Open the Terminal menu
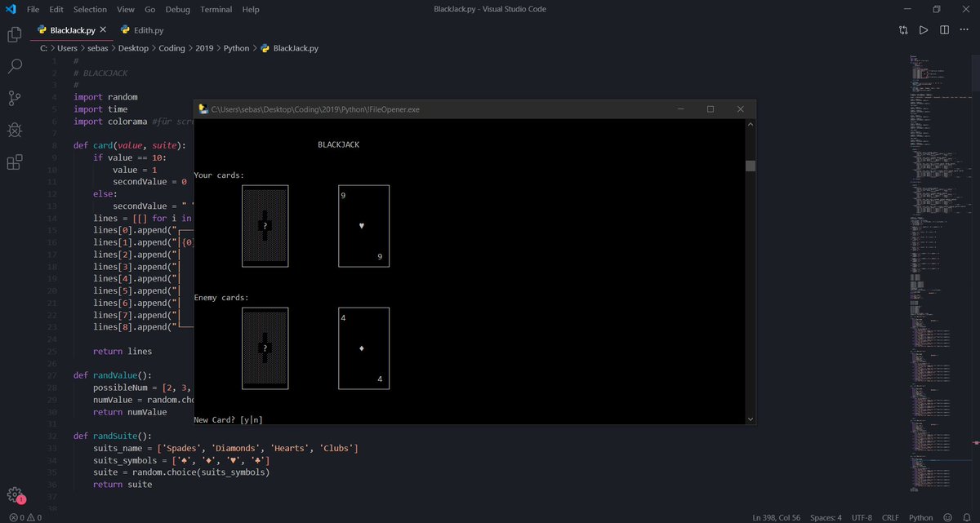 (216, 9)
